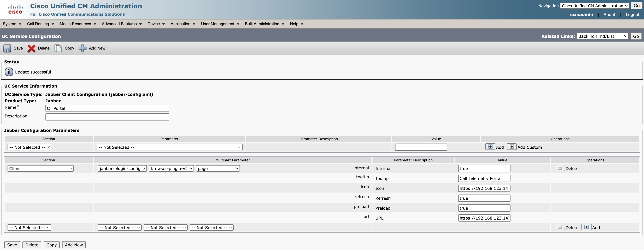
Task: Click Delete minus icon on the internal parameter row
Action: [x=560, y=168]
